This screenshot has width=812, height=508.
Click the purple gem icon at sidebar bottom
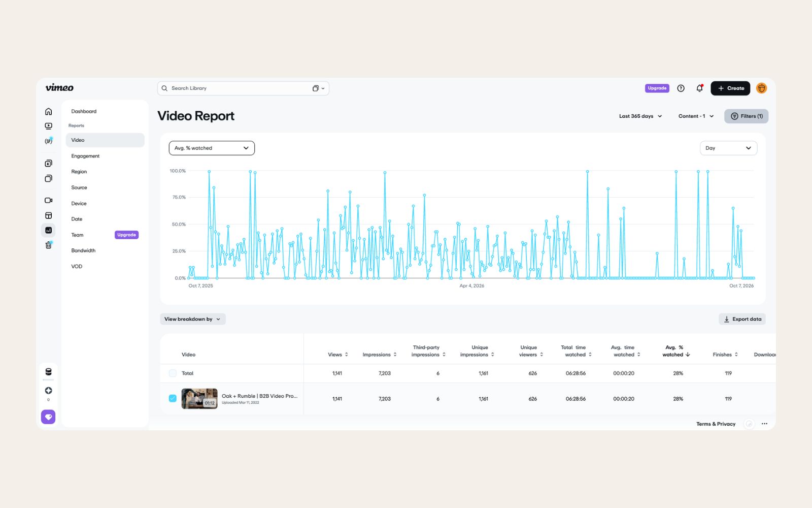click(x=48, y=417)
